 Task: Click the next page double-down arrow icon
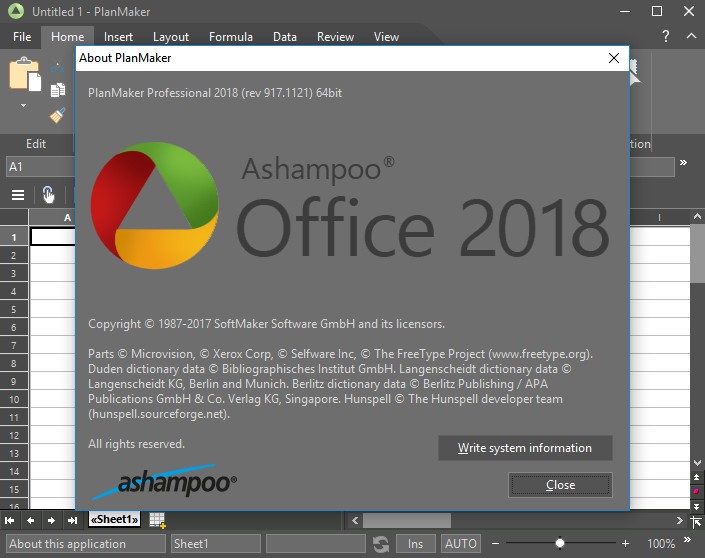[x=696, y=506]
